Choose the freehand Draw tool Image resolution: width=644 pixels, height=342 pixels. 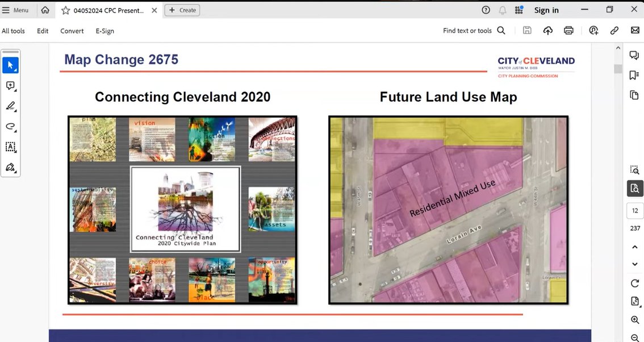(11, 127)
